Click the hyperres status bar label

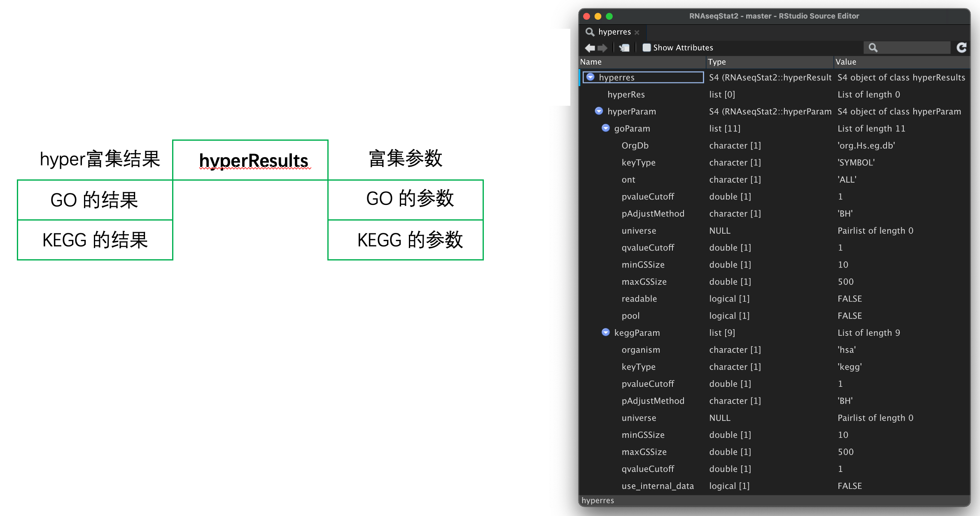pyautogui.click(x=598, y=500)
